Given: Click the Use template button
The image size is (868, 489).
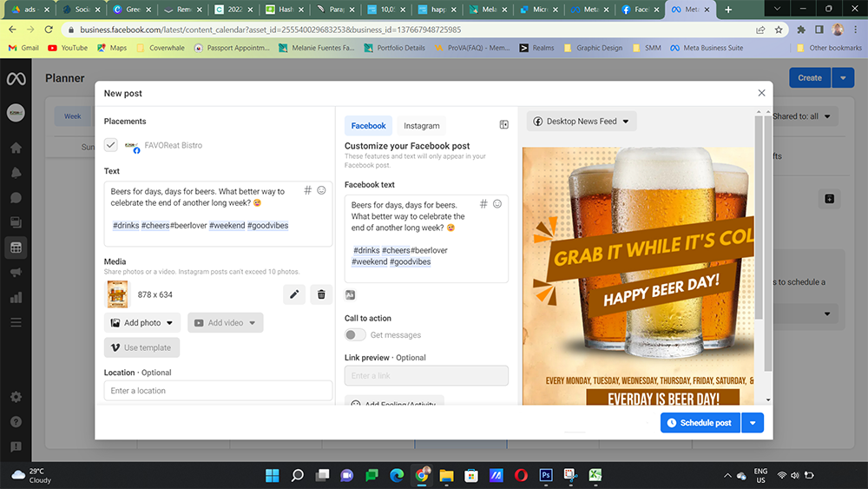Looking at the screenshot, I should coord(141,347).
